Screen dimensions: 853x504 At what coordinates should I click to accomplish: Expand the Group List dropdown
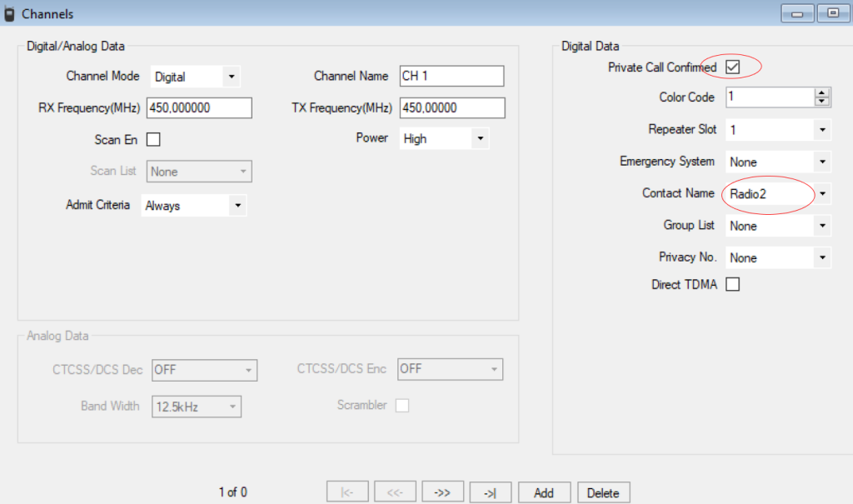point(822,226)
